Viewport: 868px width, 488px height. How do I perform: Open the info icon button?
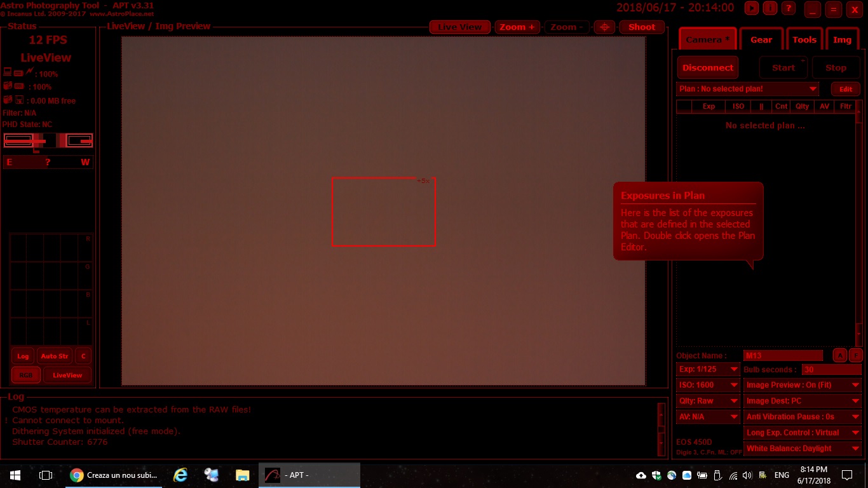coord(770,8)
